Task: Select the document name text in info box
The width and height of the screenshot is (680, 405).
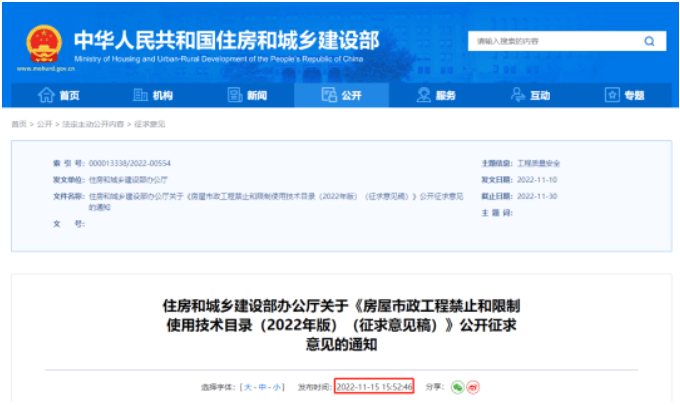Action: (x=276, y=202)
